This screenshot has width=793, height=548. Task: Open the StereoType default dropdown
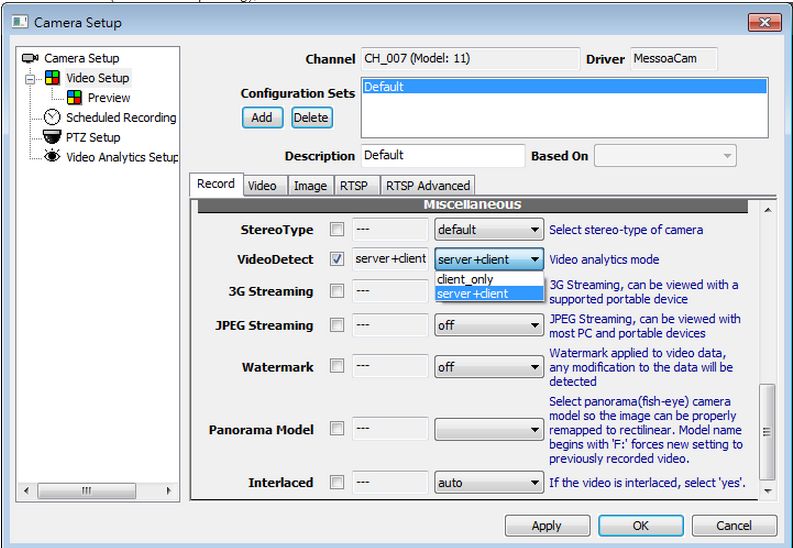(489, 230)
